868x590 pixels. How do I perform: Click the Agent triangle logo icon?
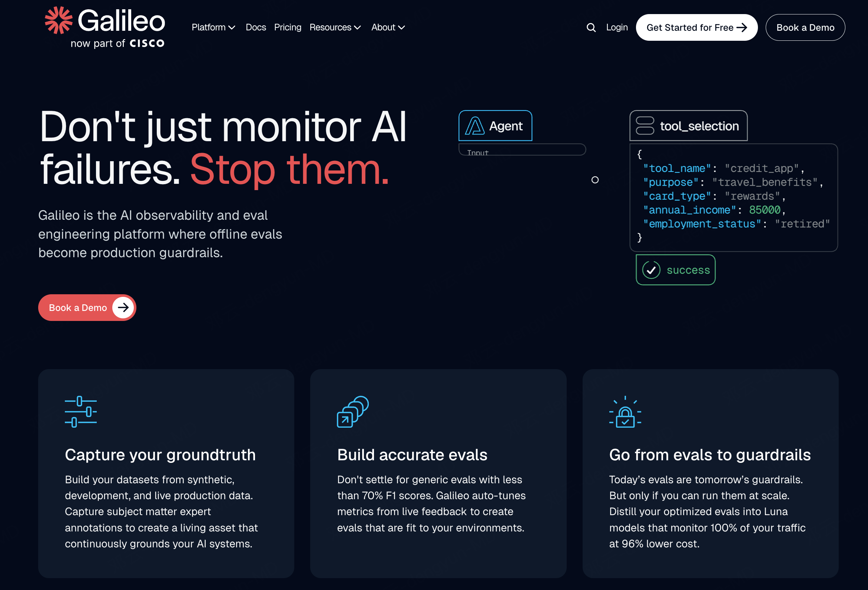point(474,126)
